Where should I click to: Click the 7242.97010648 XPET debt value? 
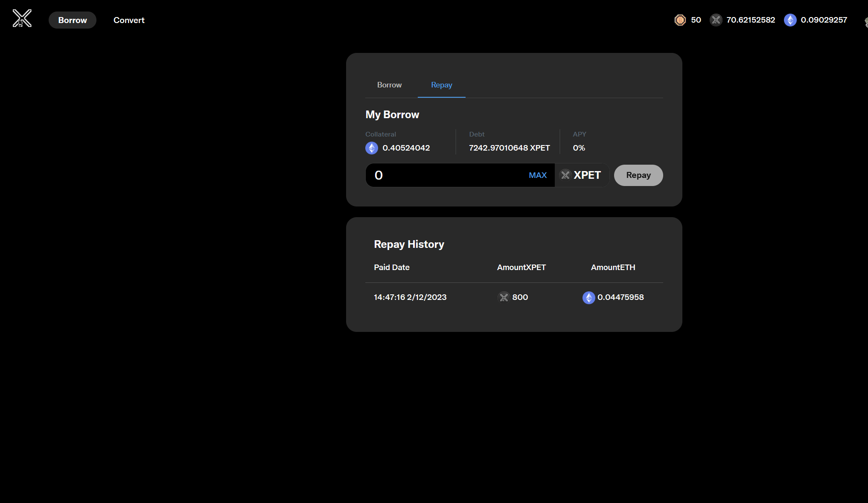pyautogui.click(x=509, y=148)
